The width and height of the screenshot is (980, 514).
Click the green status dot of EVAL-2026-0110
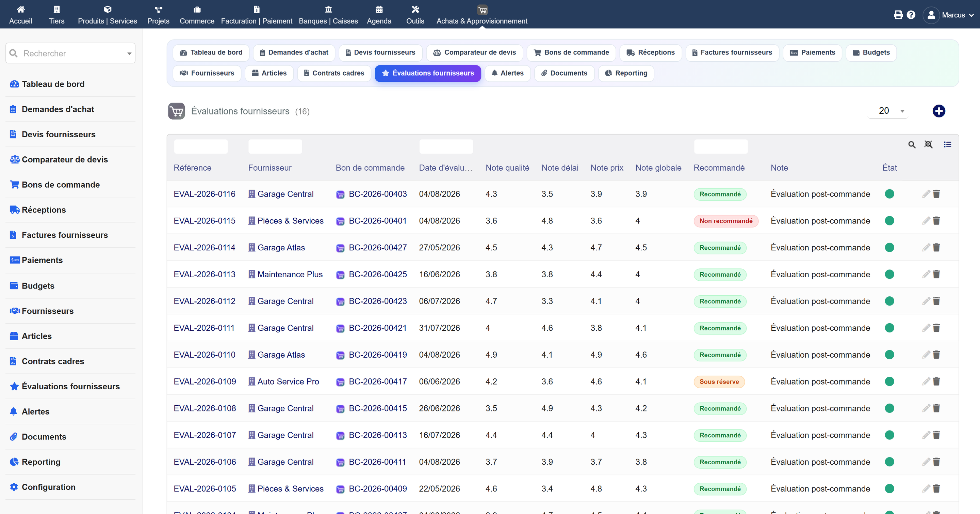pos(889,355)
